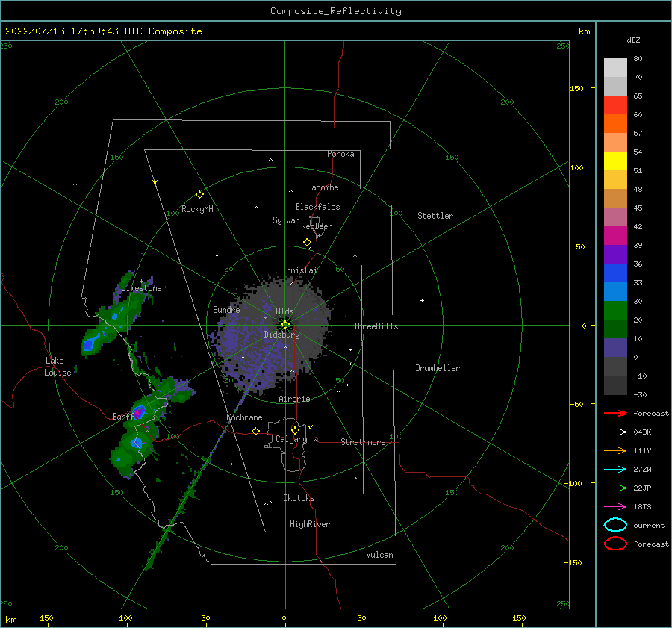Click the Didsbury town label
This screenshot has width=672, height=628.
point(281,335)
